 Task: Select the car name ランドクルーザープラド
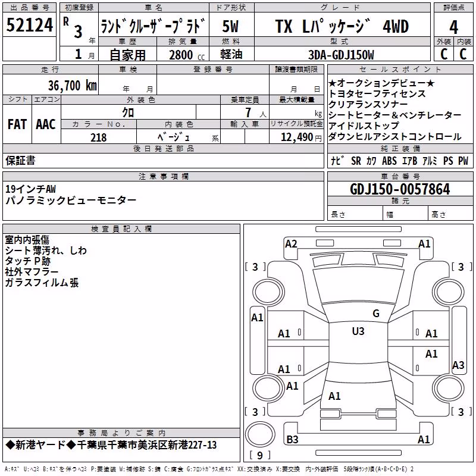point(154,26)
